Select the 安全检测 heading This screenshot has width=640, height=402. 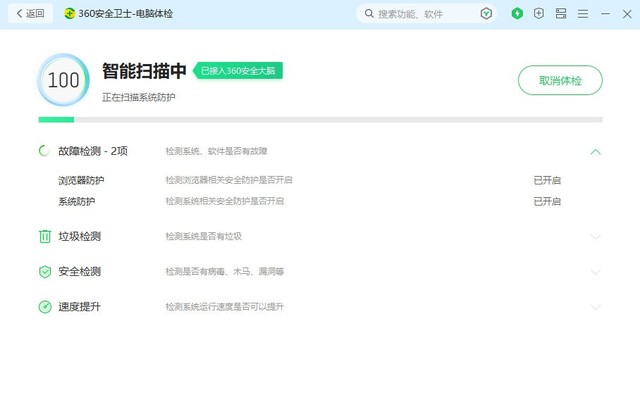[x=80, y=271]
